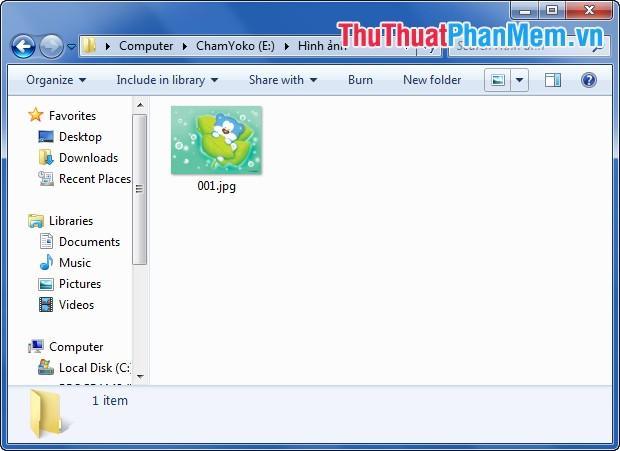The height and width of the screenshot is (451, 620).
Task: Click the Desktop monitor icon
Action: click(46, 137)
